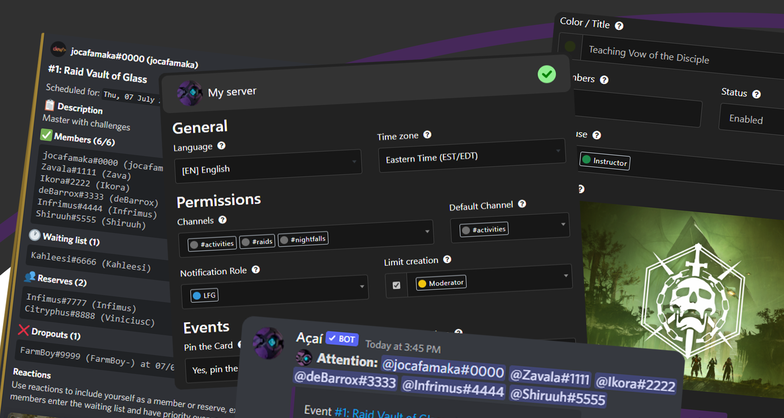Click the green checkmark save icon
This screenshot has width=784, height=418.
(546, 75)
